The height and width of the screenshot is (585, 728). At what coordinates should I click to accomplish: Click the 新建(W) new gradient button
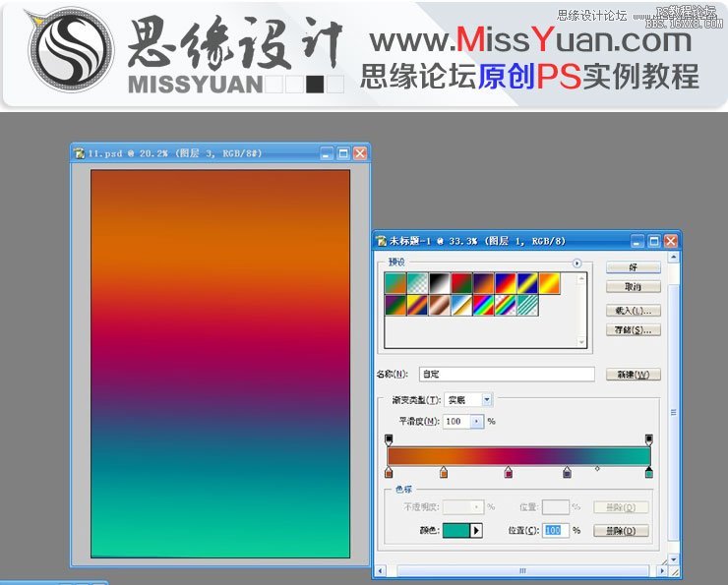point(634,375)
